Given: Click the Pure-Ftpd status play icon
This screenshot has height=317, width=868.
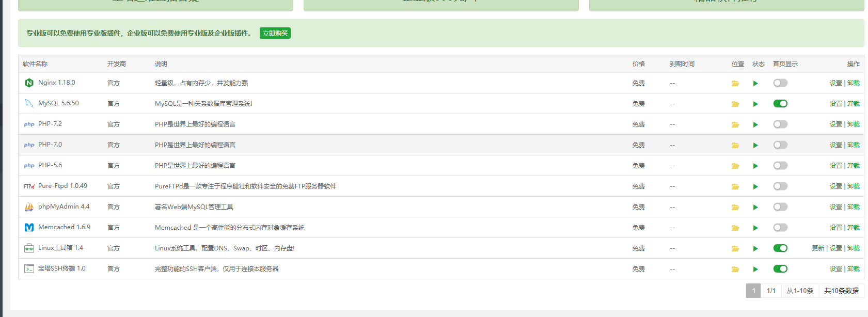Looking at the screenshot, I should point(755,186).
